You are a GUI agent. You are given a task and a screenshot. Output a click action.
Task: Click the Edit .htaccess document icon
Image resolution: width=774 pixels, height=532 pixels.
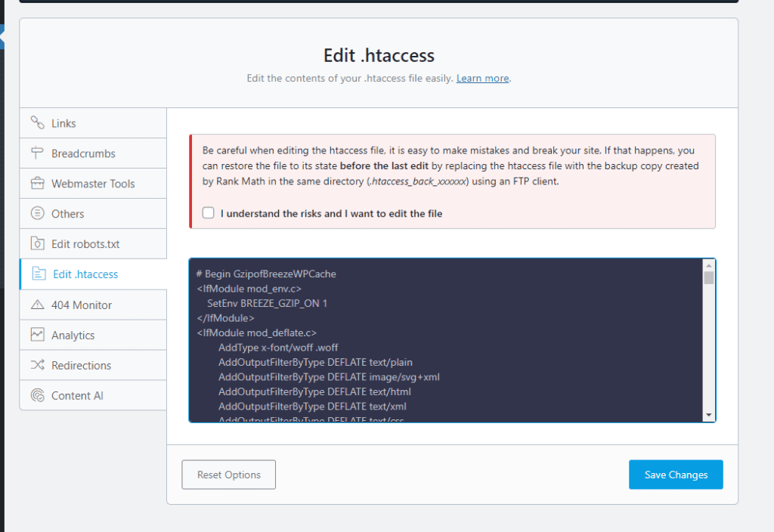(39, 274)
